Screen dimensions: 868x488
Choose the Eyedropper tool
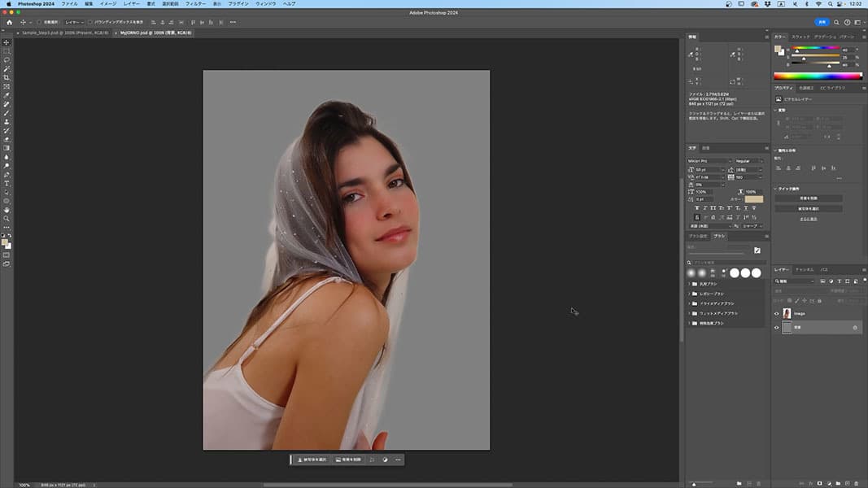click(7, 95)
